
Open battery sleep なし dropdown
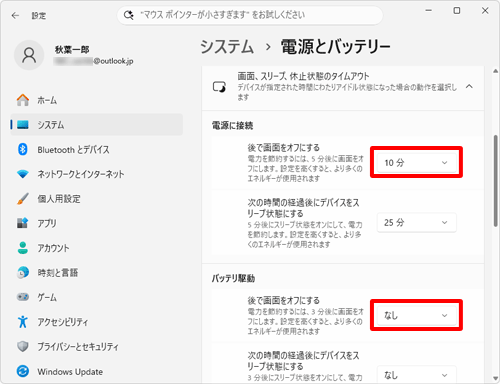[x=416, y=375]
